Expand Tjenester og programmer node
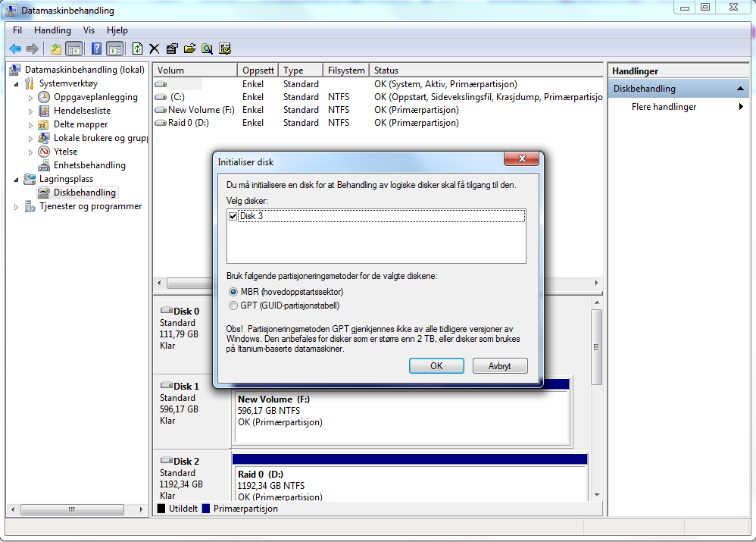The width and height of the screenshot is (756, 542). (17, 207)
